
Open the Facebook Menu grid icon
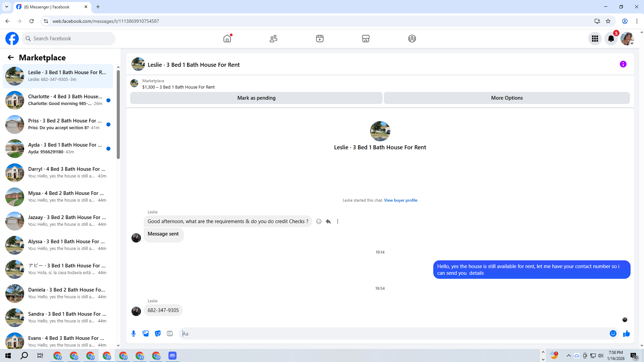tap(595, 39)
